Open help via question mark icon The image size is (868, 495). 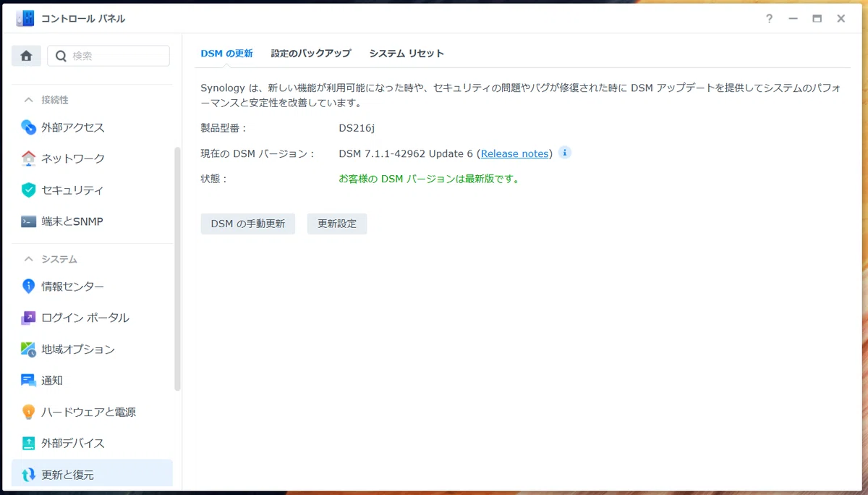tap(770, 19)
